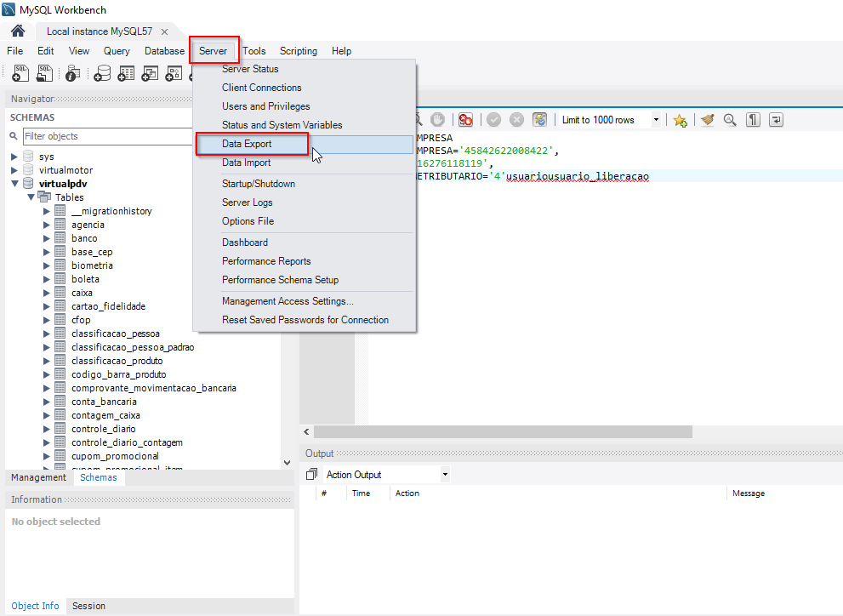Click the stop query hand icon
Viewport: 843px width, 616px height.
(x=437, y=119)
